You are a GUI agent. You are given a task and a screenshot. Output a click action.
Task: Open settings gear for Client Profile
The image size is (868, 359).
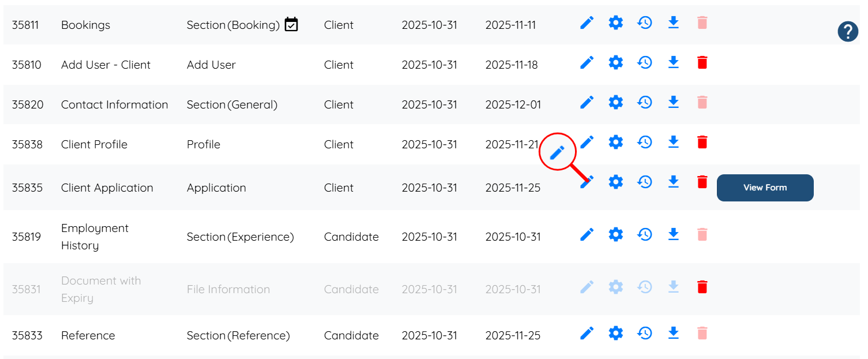[x=616, y=142]
